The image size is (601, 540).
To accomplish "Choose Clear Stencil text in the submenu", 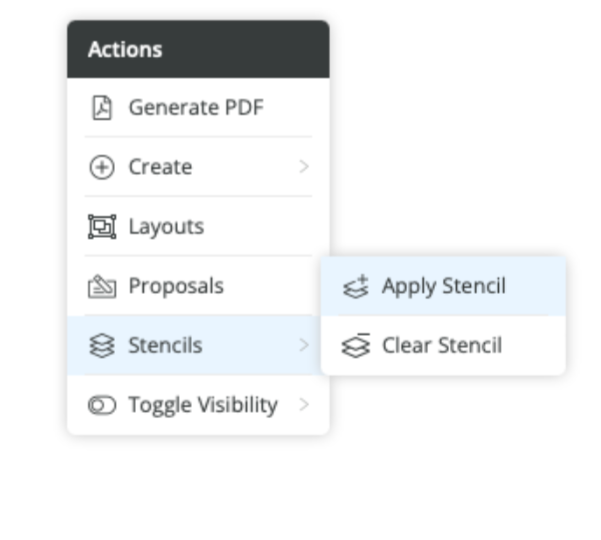I will (x=442, y=346).
